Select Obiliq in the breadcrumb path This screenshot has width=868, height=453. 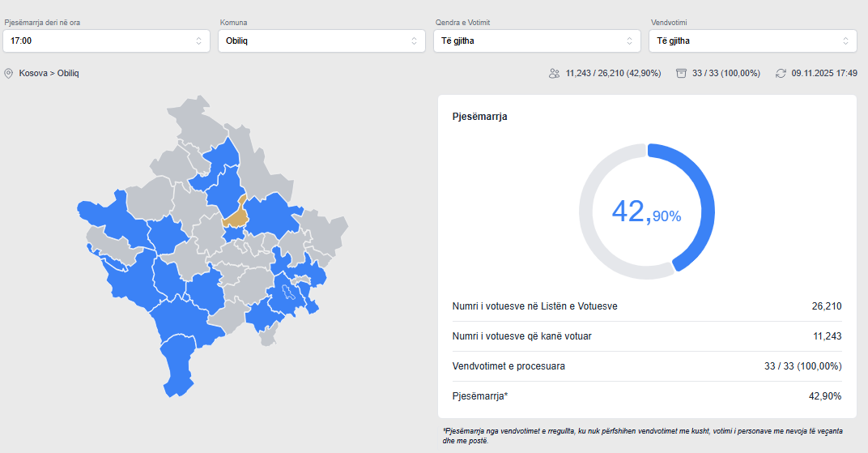point(68,74)
